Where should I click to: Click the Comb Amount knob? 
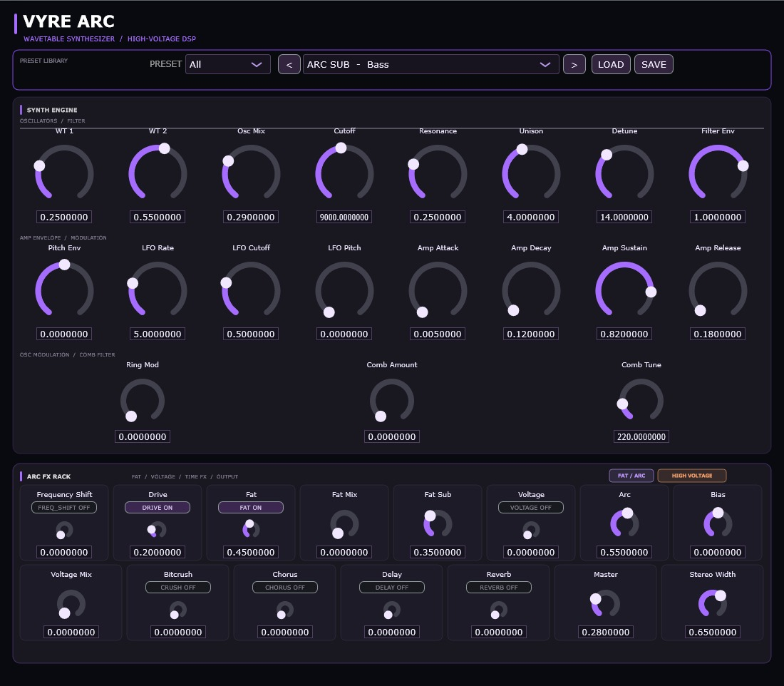point(392,401)
